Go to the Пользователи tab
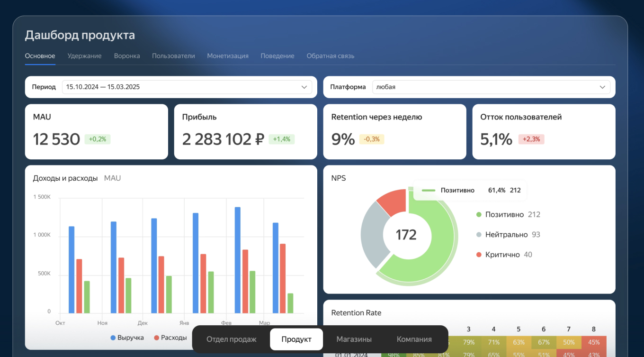This screenshot has width=644, height=357. [x=173, y=56]
